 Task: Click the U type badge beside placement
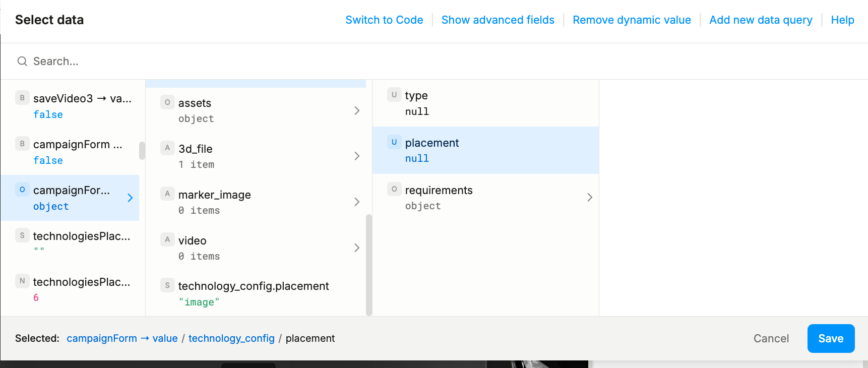tap(394, 142)
